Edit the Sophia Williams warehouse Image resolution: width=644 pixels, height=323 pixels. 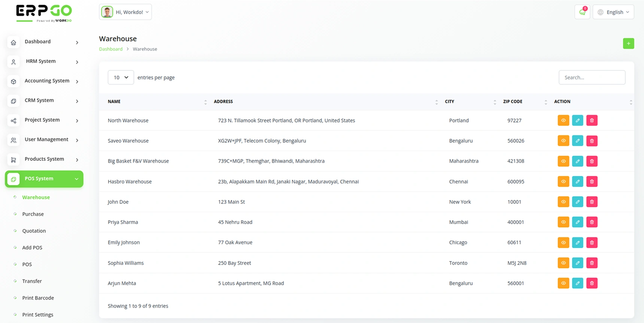point(577,263)
